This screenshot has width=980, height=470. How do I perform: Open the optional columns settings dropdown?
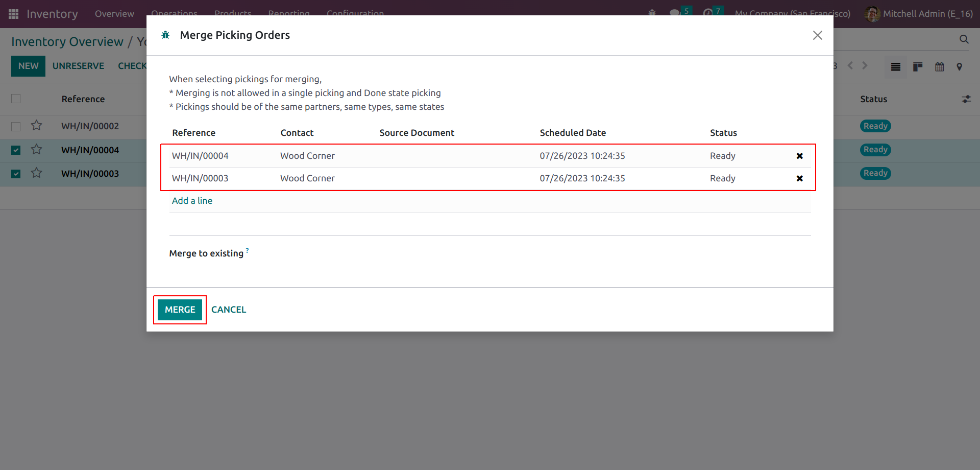966,99
